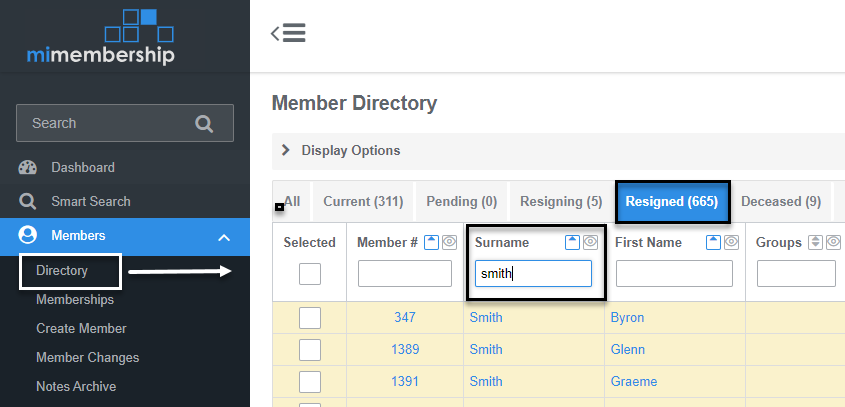Open Smart Search from the sidebar
Screen dimensions: 845x407
point(91,202)
